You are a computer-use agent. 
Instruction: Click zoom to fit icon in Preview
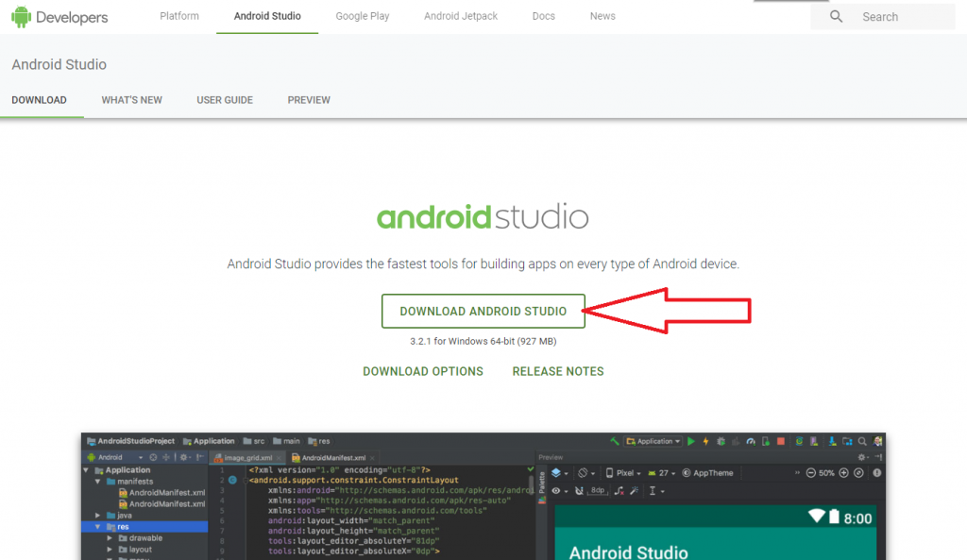(x=858, y=473)
